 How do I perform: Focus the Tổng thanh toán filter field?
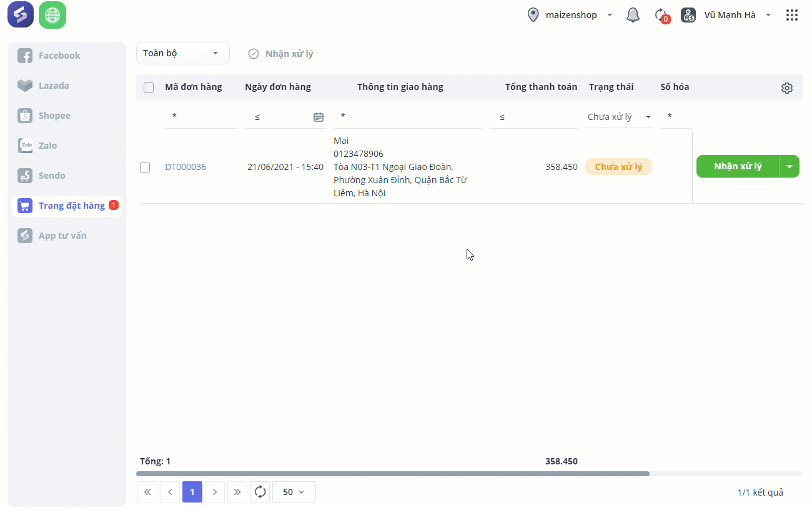(534, 117)
